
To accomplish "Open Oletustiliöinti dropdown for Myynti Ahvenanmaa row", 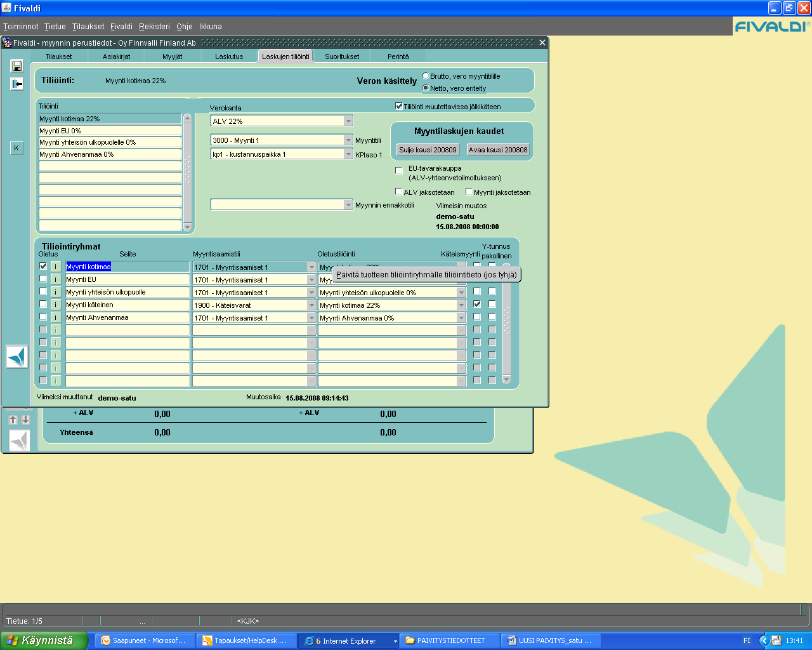I will pos(461,318).
